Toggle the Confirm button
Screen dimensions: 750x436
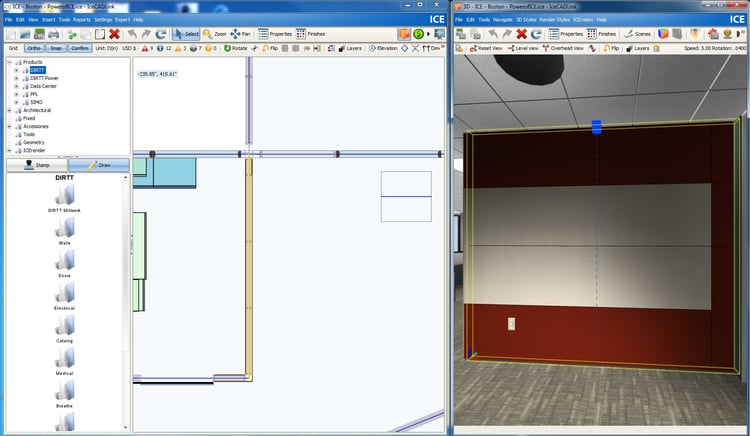tap(80, 48)
